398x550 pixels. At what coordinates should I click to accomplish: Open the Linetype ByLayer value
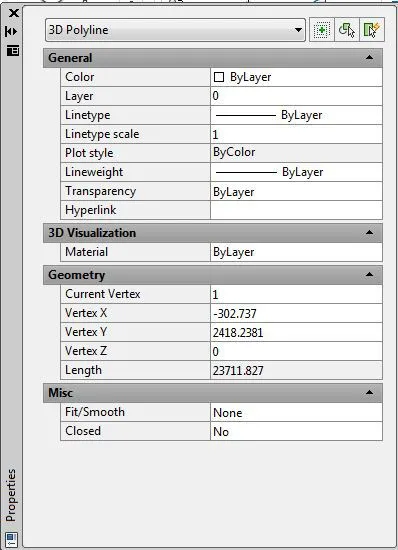[296, 115]
